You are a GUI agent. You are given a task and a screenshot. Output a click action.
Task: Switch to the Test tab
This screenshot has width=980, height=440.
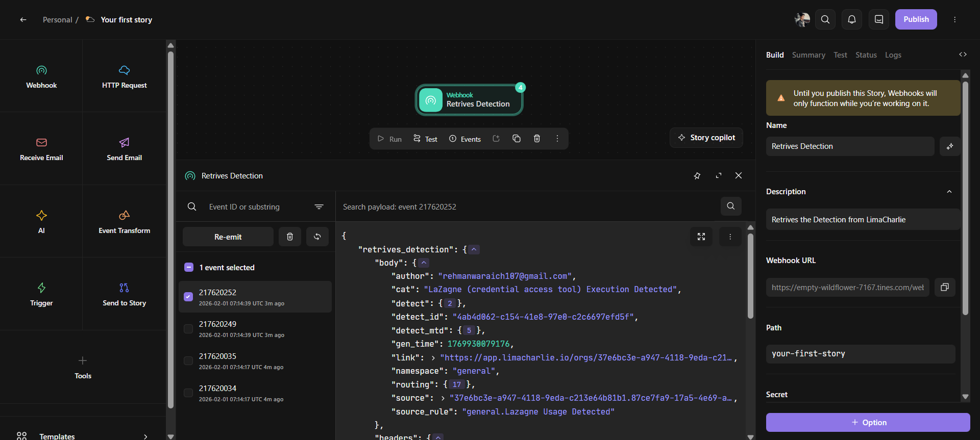(x=840, y=55)
